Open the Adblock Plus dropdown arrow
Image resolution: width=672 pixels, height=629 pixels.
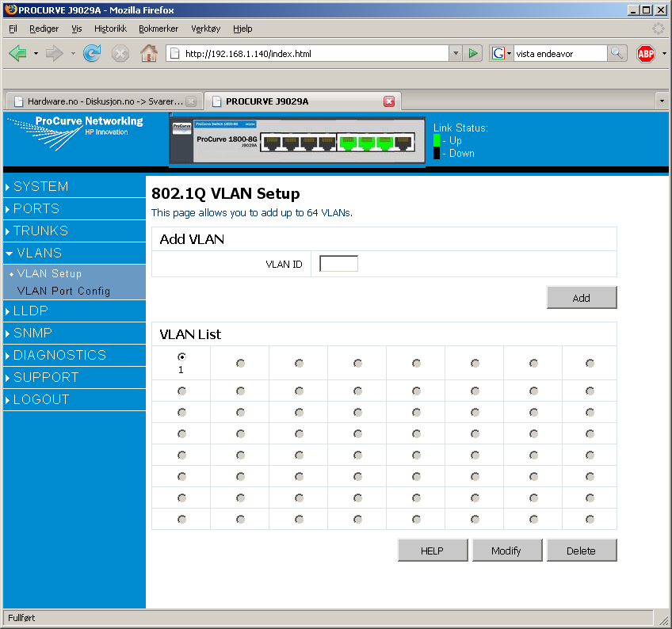(x=664, y=54)
